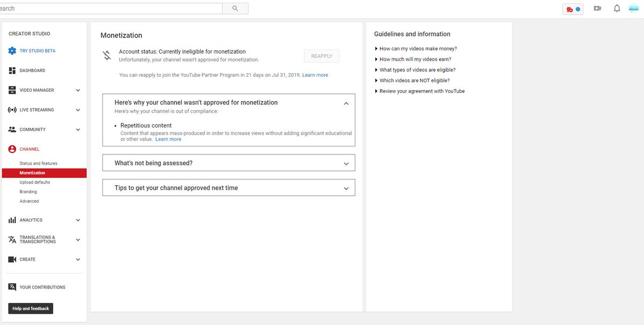Screen dimensions: 644x325
Task: Expand 'What types of videos are eligible?'
Action: pos(415,70)
